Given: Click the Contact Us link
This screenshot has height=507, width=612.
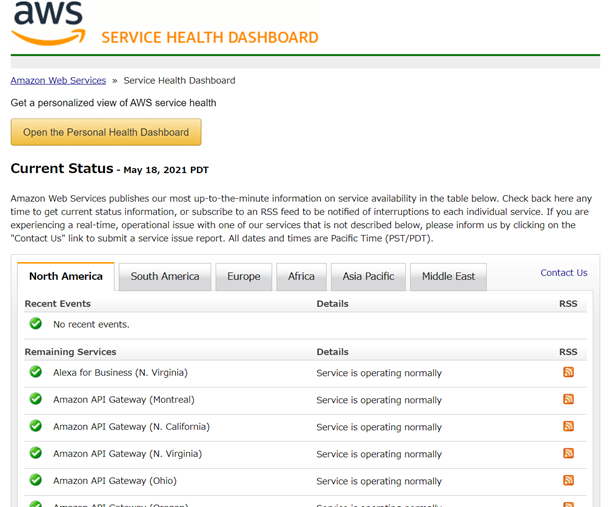Looking at the screenshot, I should coord(564,273).
